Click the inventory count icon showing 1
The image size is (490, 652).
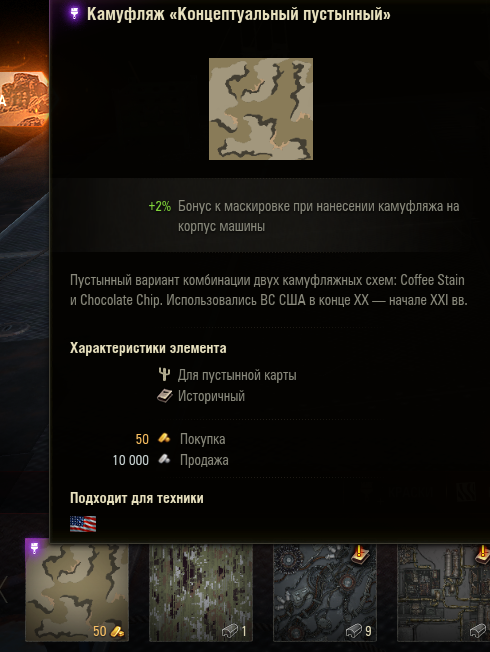point(230,631)
